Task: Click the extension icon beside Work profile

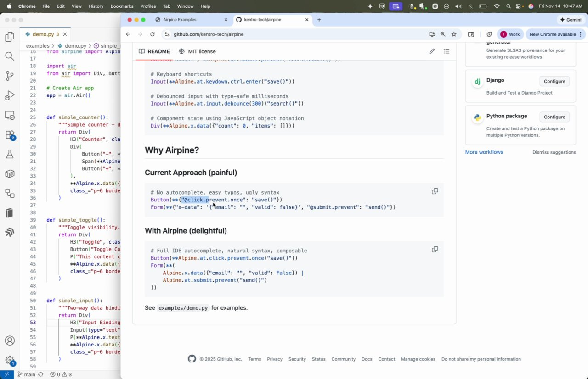Action: pyautogui.click(x=489, y=34)
